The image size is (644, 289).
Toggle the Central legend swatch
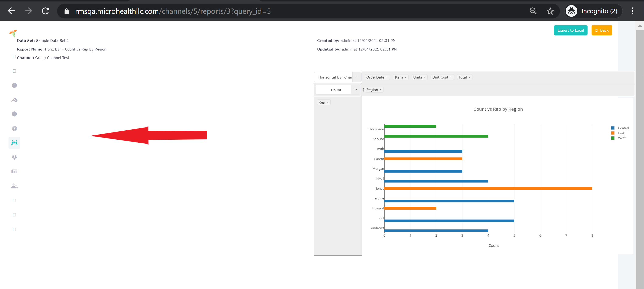tap(613, 128)
